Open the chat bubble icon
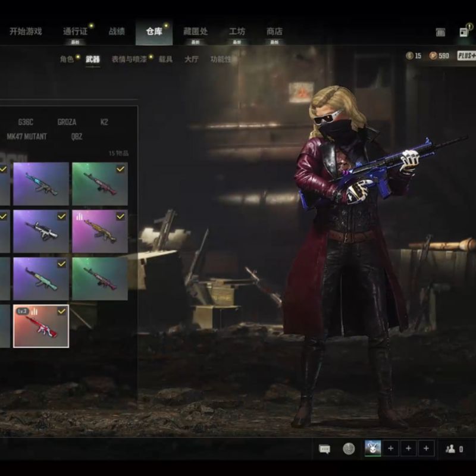 (324, 449)
